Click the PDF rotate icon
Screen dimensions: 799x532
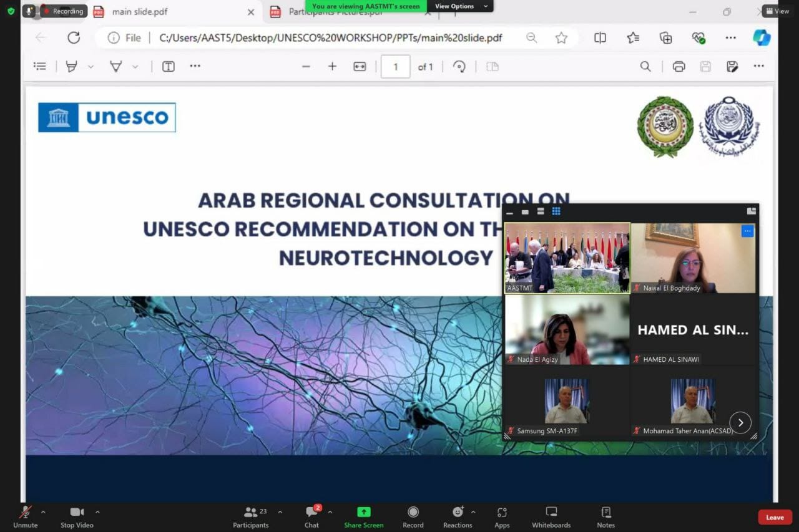(x=459, y=67)
